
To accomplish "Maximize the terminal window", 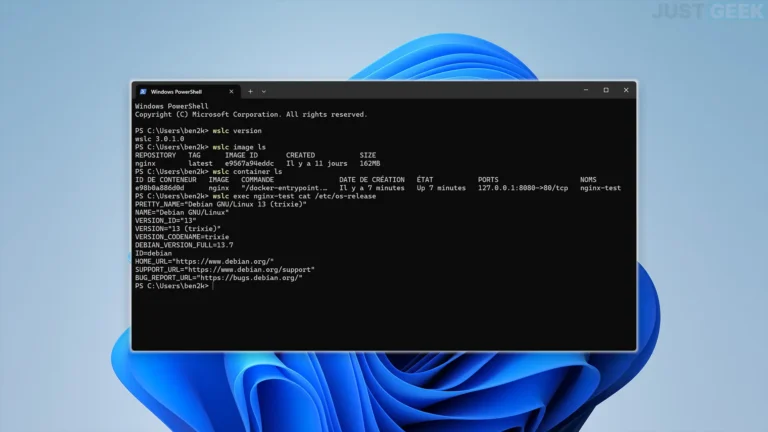I will tap(606, 90).
